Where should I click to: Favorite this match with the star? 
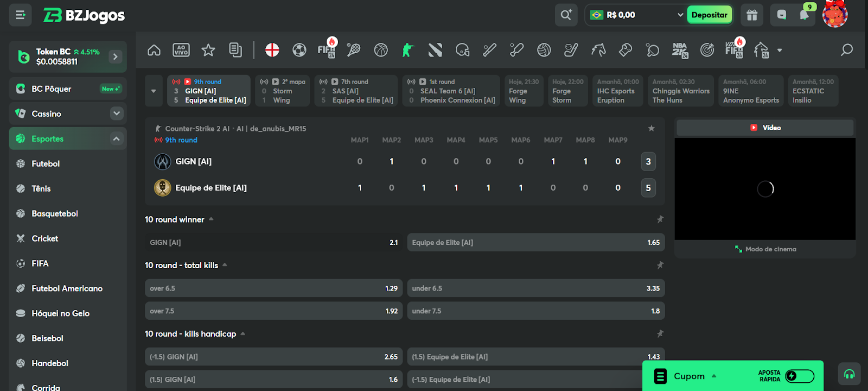pyautogui.click(x=652, y=128)
